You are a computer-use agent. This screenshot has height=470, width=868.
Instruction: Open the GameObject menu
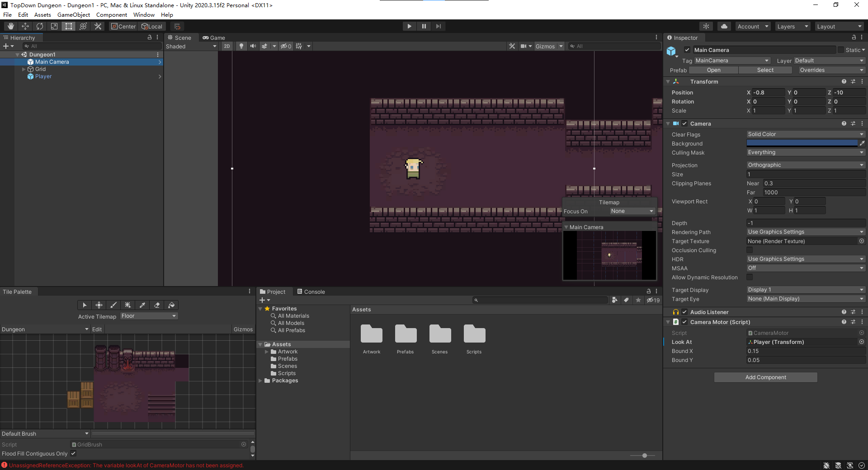point(73,15)
